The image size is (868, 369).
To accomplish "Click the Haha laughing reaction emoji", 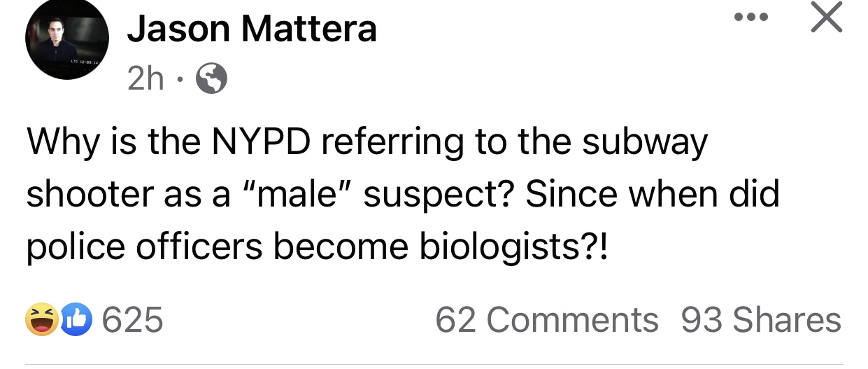I will (x=42, y=320).
